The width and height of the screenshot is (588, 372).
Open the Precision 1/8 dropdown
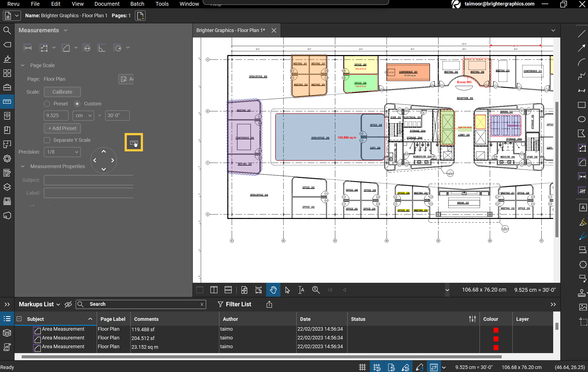click(62, 152)
